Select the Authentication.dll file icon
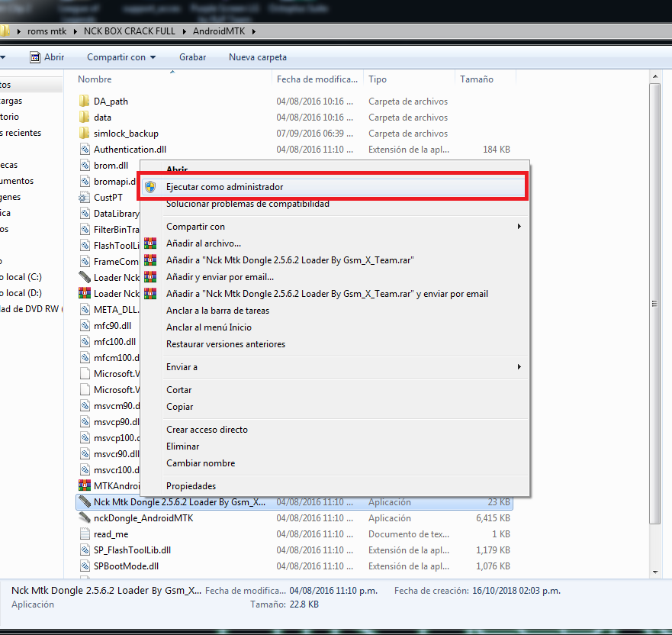Screen dimensions: 672x635 click(84, 149)
